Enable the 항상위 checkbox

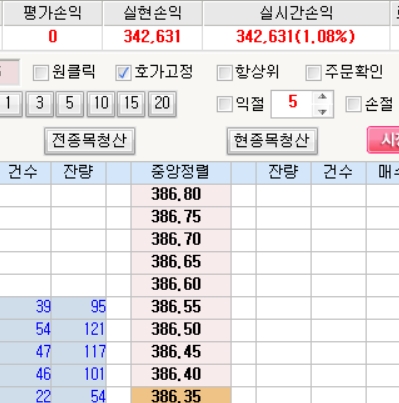click(225, 73)
